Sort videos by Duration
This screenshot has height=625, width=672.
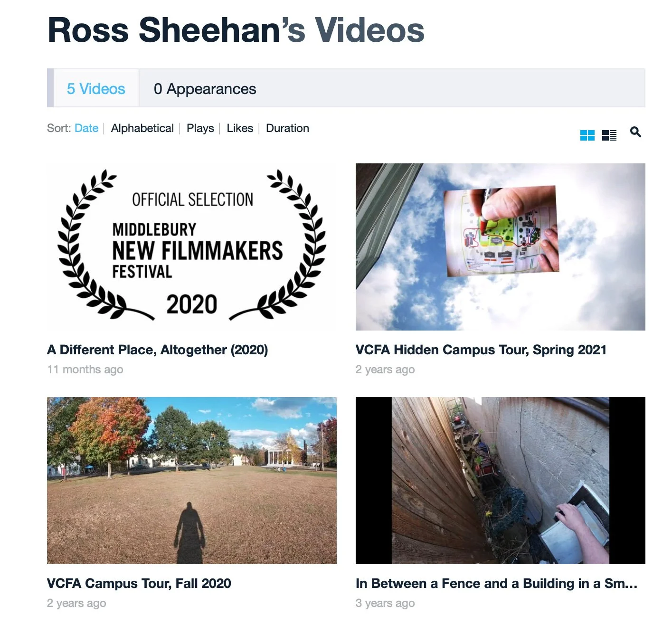point(287,128)
